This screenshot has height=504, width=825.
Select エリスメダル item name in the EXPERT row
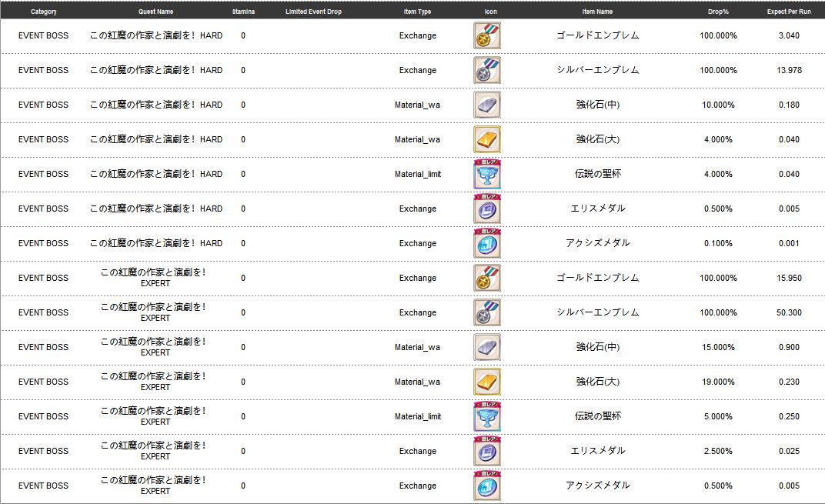598,451
